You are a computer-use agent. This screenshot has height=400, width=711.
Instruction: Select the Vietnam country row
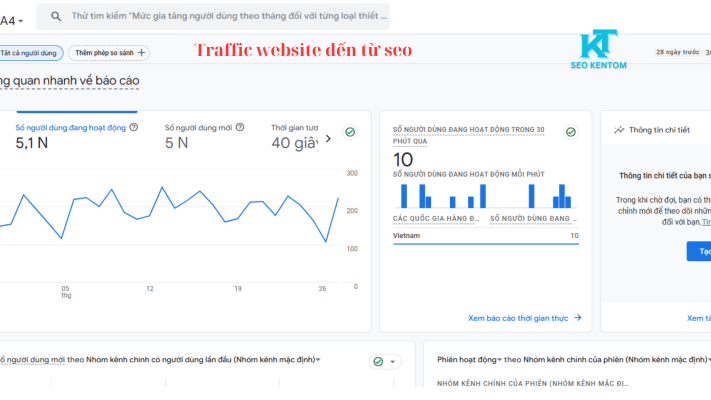[x=486, y=236]
